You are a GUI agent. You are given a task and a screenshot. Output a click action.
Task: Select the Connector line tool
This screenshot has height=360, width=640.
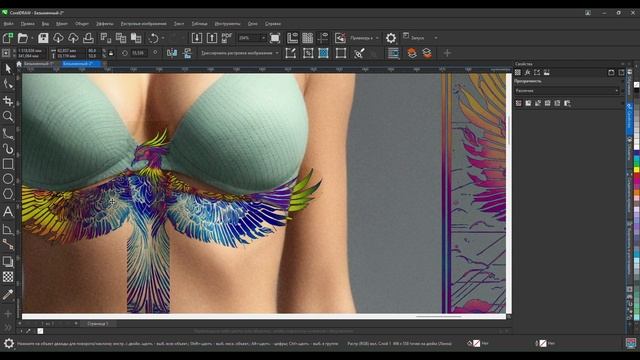click(8, 244)
